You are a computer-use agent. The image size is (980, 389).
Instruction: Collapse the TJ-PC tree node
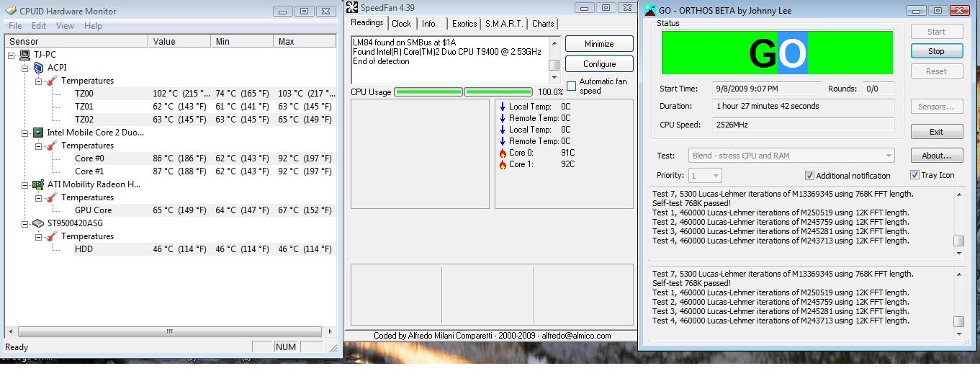point(12,55)
